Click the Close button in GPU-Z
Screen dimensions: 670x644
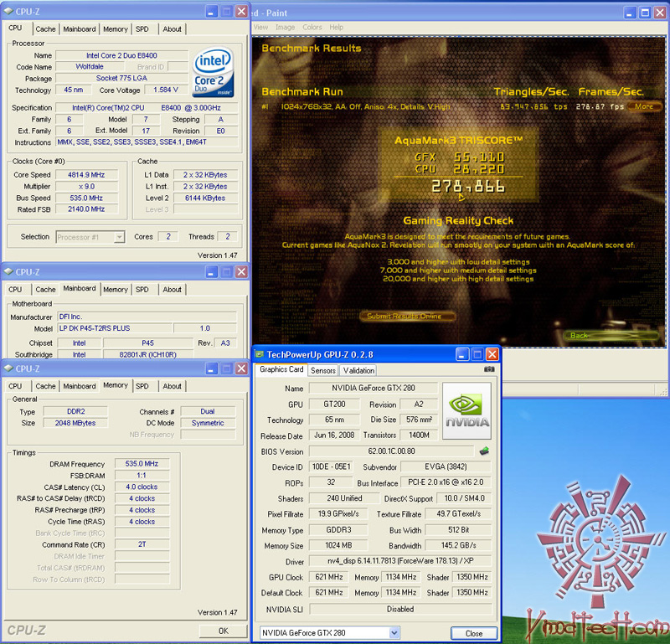pos(474,633)
